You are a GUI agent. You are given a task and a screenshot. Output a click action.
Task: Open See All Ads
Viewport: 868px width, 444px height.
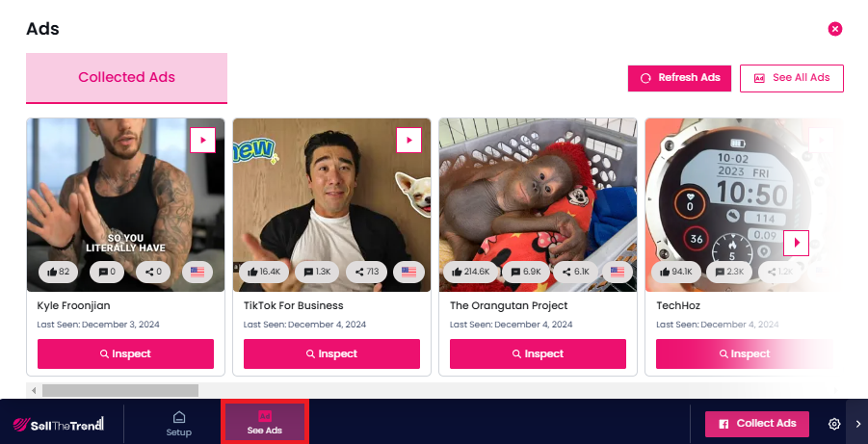(x=792, y=78)
